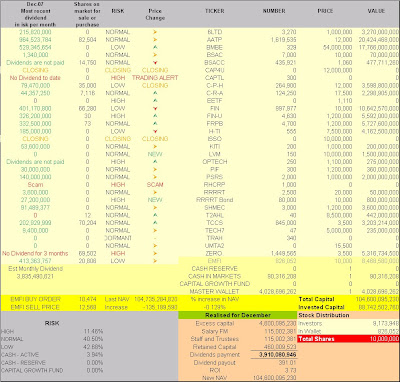Click the NEW cell in RRRRT Bond row
This screenshot has width=400, height=382.
tap(155, 200)
